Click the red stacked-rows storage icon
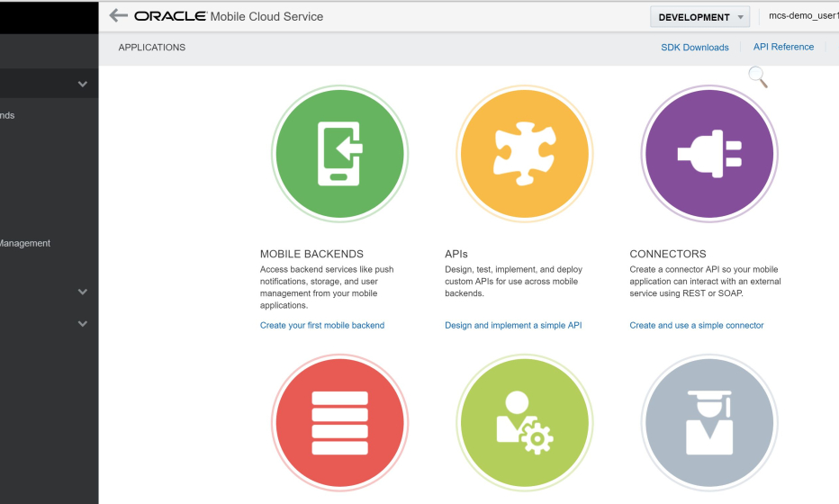Viewport: 839px width, 504px height. point(339,422)
